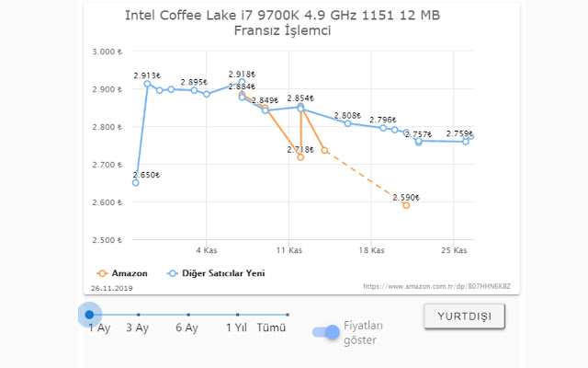The width and height of the screenshot is (588, 368).
Task: Select the 2.759₺ final data point
Action: pos(465,142)
